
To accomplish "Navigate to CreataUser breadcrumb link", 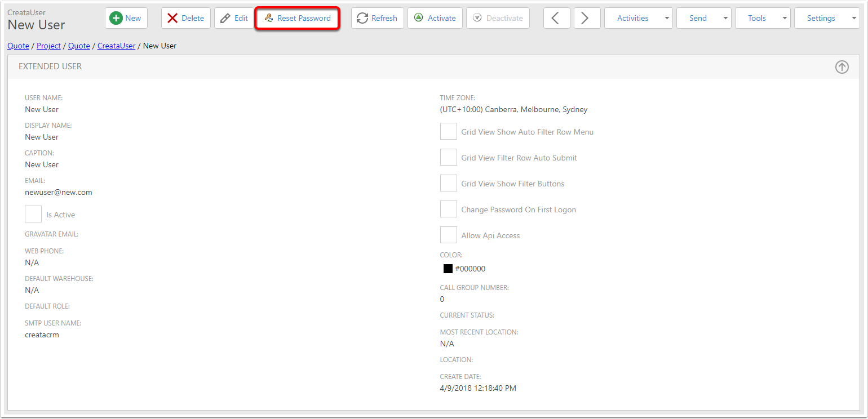I will click(117, 46).
